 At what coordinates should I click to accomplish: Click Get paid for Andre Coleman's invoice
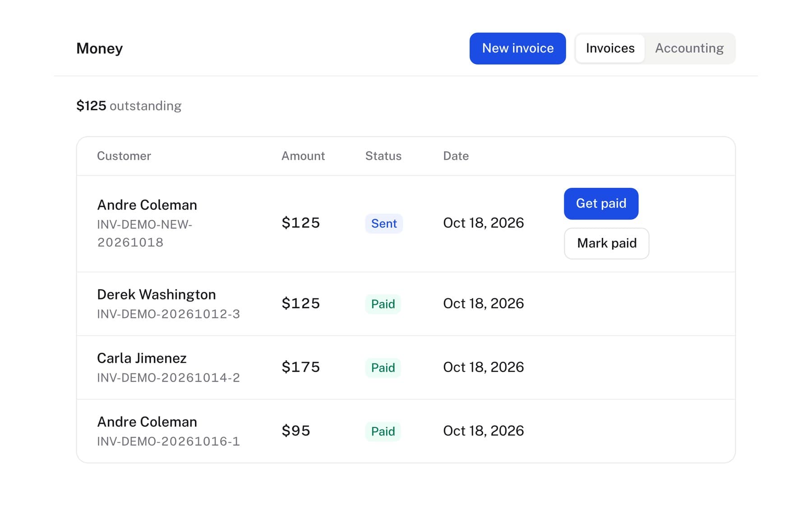(601, 204)
